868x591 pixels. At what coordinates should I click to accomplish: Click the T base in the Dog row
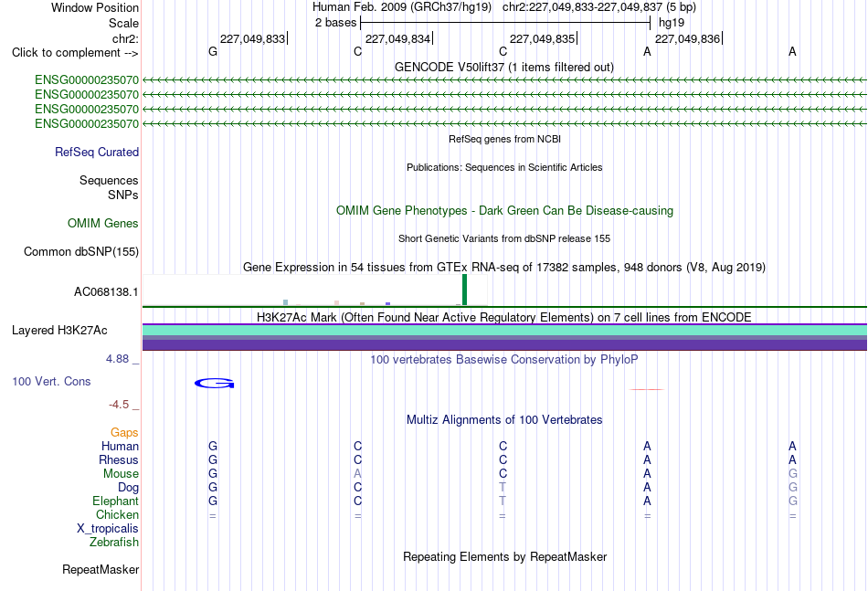click(x=503, y=488)
